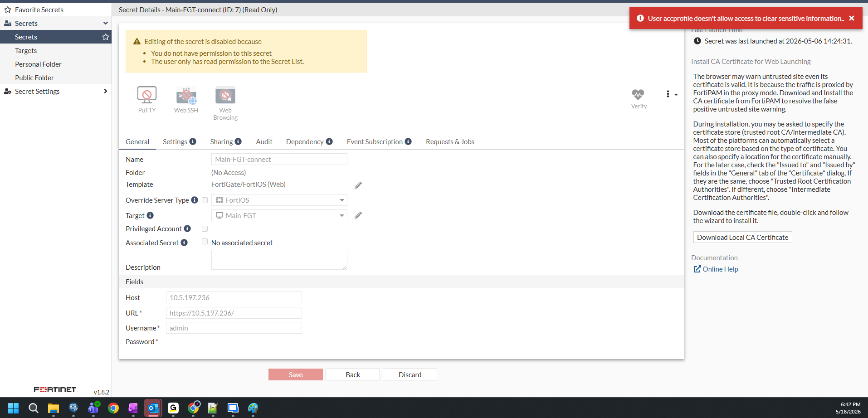This screenshot has width=868, height=418.
Task: Collapse the Secrets section in sidebar
Action: tap(106, 23)
